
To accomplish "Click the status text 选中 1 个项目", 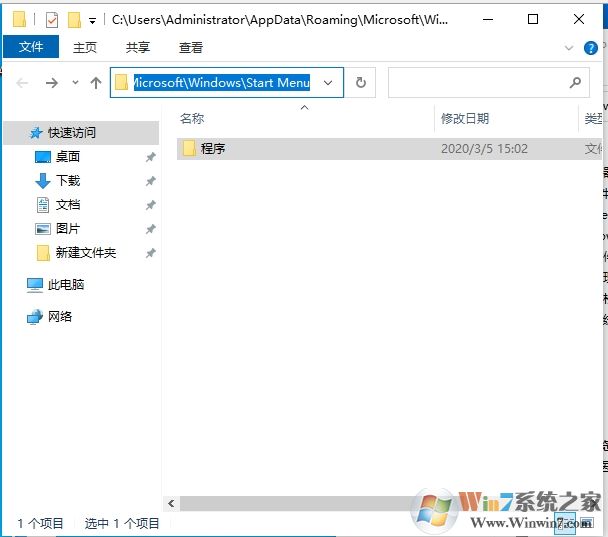I will pyautogui.click(x=122, y=523).
